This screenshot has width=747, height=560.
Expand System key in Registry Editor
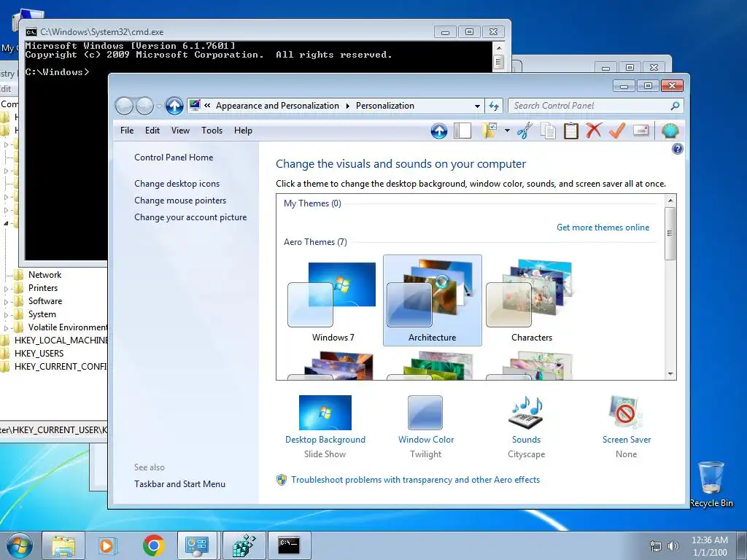(x=6, y=315)
